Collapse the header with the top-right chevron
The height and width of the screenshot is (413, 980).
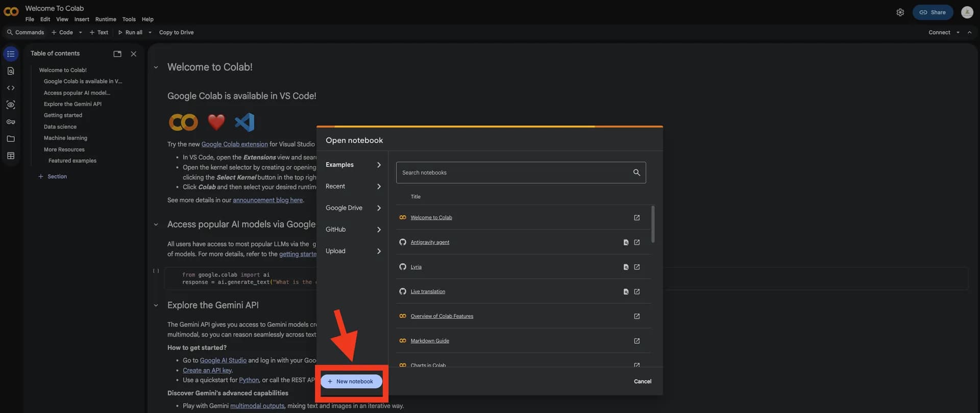point(969,32)
